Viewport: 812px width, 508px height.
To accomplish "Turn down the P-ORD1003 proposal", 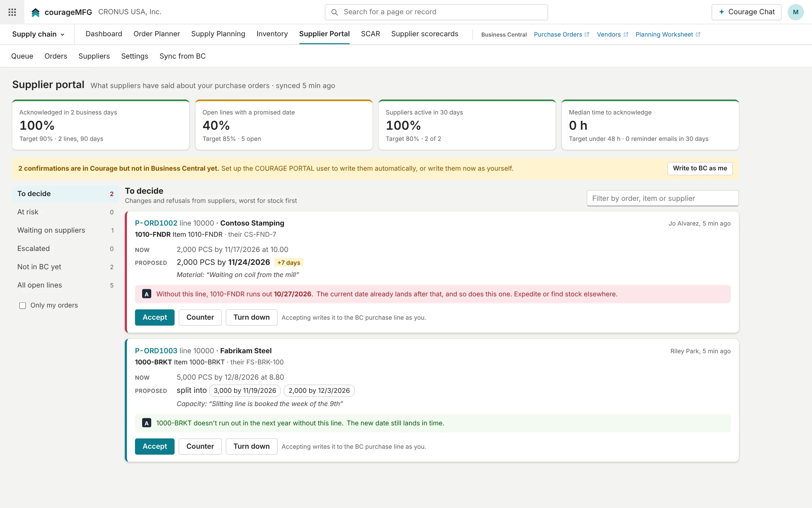I will pyautogui.click(x=251, y=446).
